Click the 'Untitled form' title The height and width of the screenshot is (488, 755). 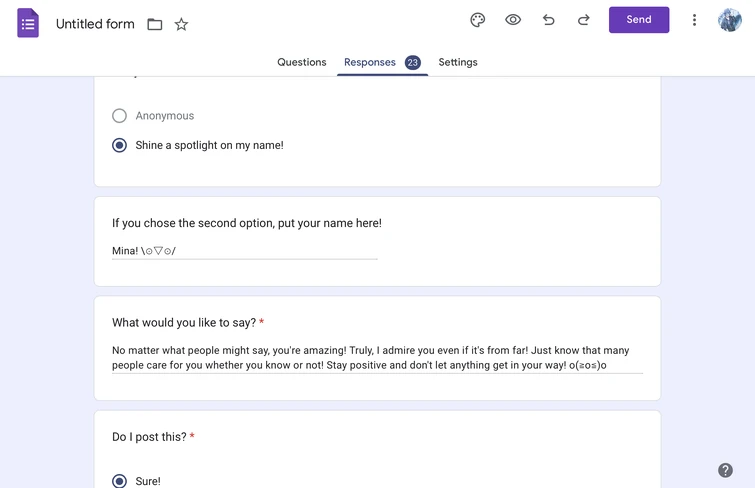coord(95,24)
